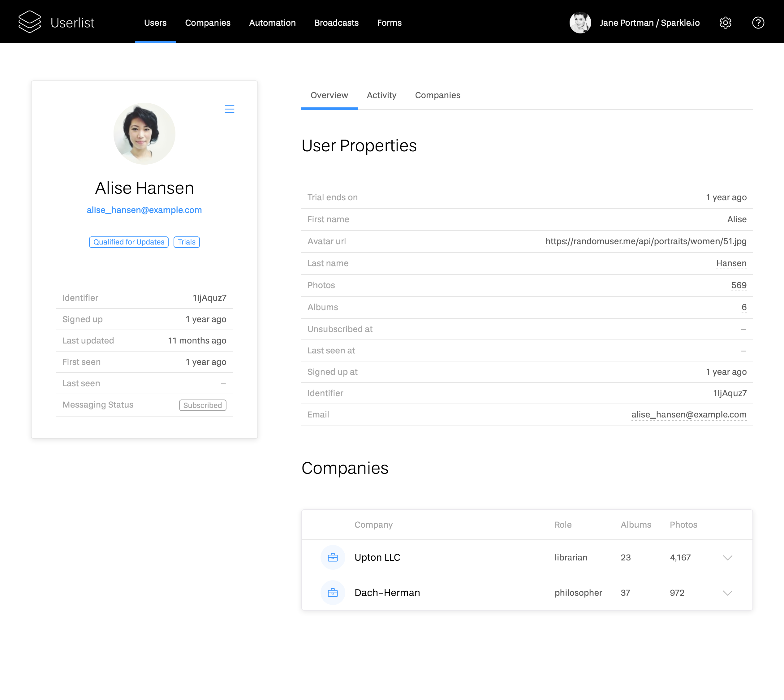
Task: Edit the Photos value 569 field
Action: coord(739,285)
